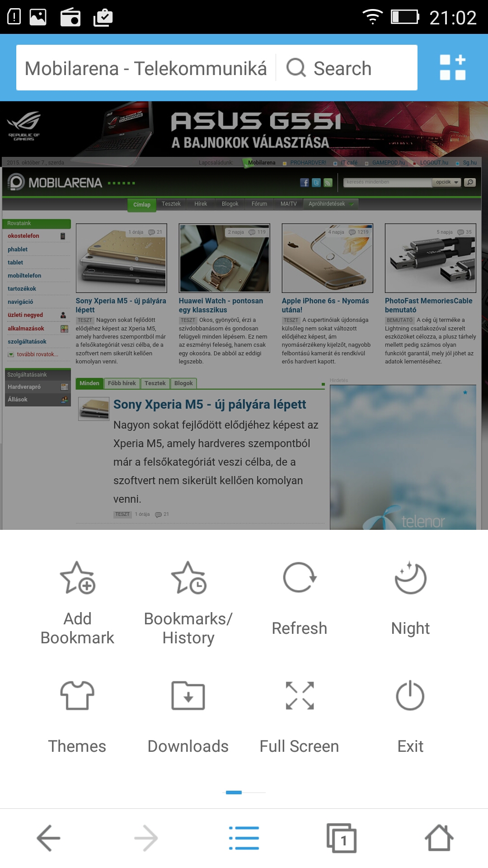Switch menu page via indicator bar
Image resolution: width=488 pixels, height=868 pixels.
[x=245, y=793]
